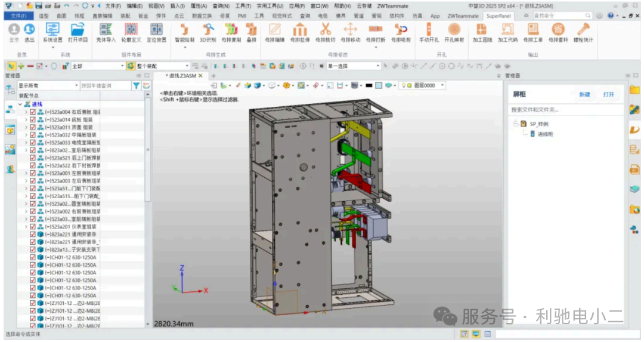Toggle the 523a032 中隔板组装 checkbox

32,135
